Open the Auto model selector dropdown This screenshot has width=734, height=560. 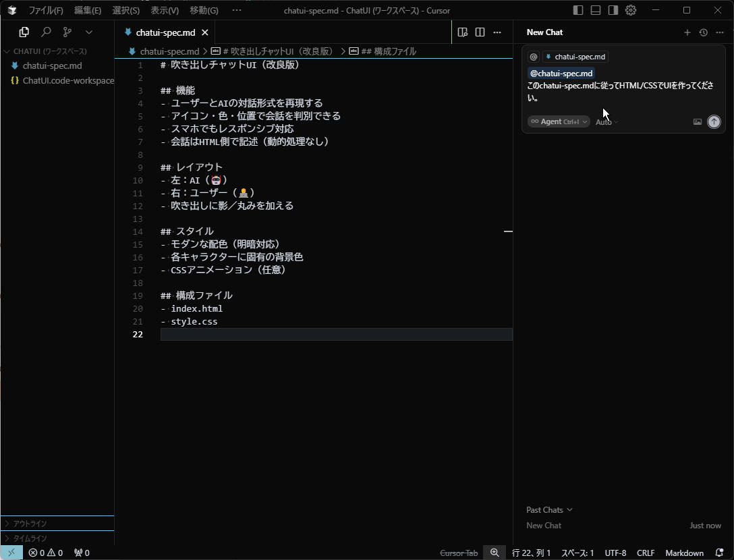point(606,122)
